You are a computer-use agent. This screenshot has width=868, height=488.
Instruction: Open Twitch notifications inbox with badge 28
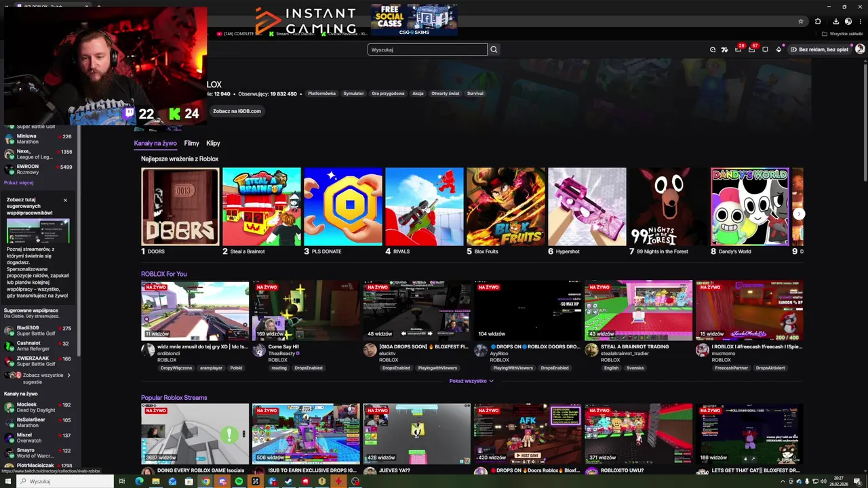738,49
